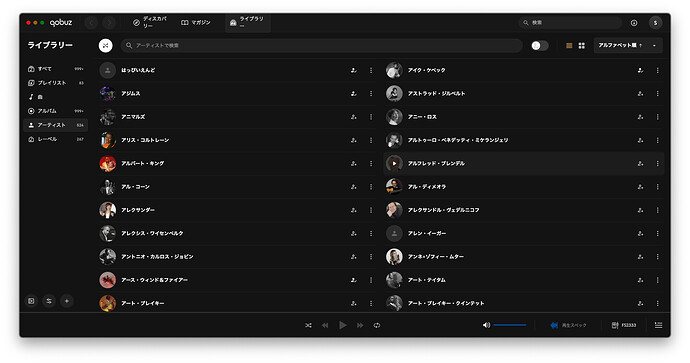Open more options for アレクサンドル・ヴェデルニコフ
Viewport: 690px width, 363px height.
click(x=657, y=210)
